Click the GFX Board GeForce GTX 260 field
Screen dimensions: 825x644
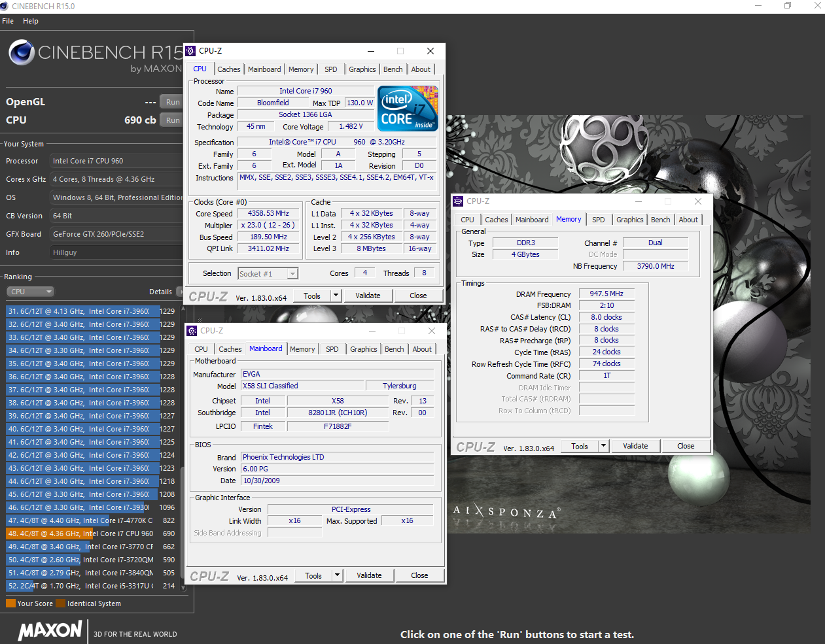pyautogui.click(x=116, y=234)
